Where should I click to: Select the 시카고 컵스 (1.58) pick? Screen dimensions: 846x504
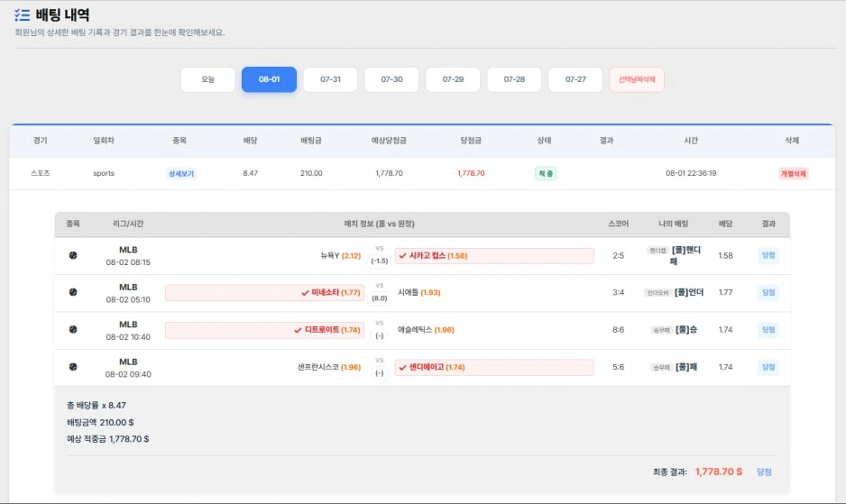(x=494, y=256)
